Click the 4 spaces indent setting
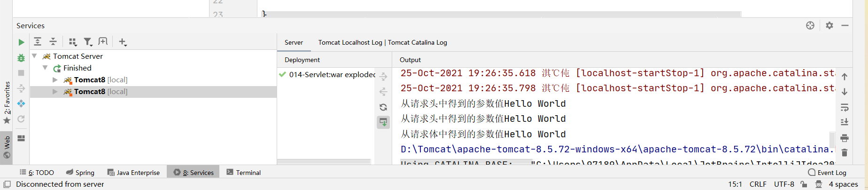The width and height of the screenshot is (868, 190). (843, 184)
